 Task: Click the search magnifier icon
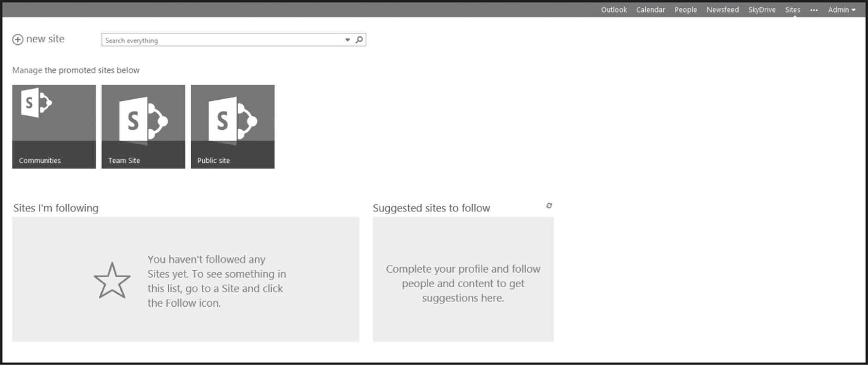(x=359, y=40)
